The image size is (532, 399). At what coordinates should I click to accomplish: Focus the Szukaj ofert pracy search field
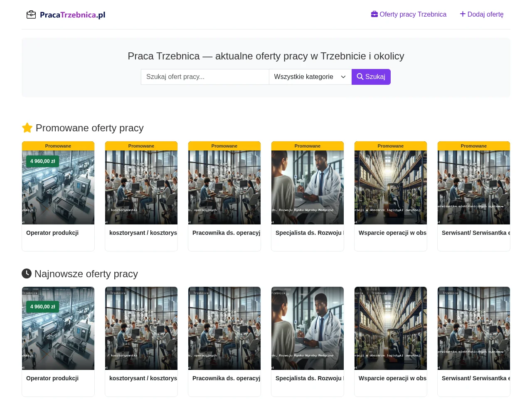pos(205,77)
